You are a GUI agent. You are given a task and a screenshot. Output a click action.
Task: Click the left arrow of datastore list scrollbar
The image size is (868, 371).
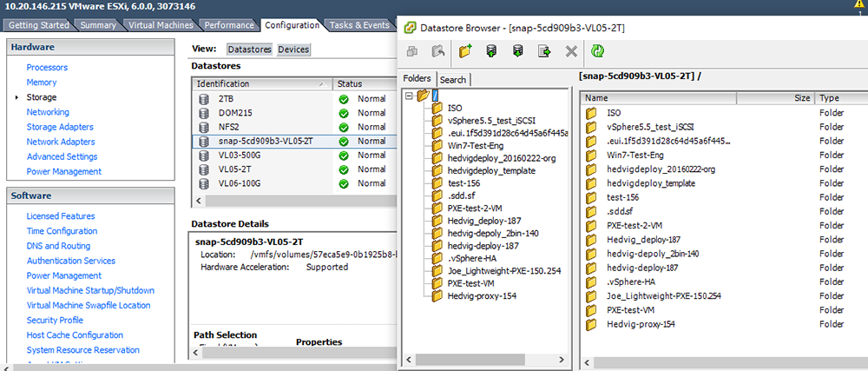200,201
